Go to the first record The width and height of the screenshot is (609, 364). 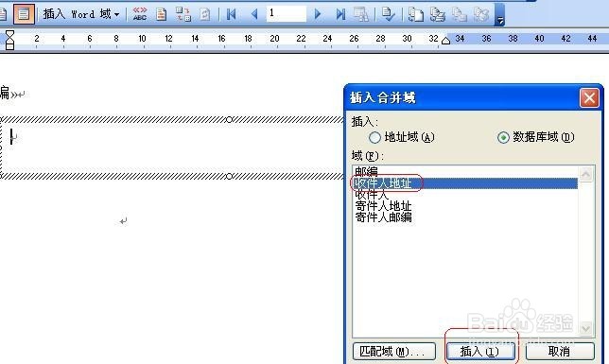pyautogui.click(x=232, y=14)
